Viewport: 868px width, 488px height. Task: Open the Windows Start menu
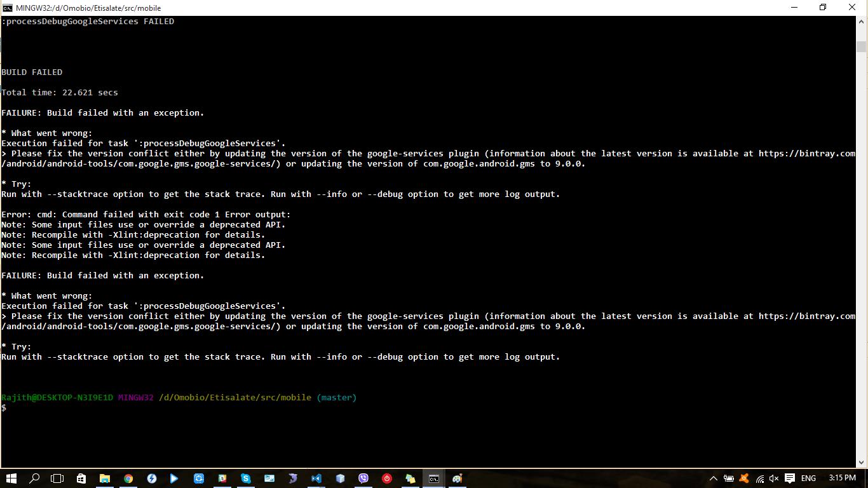click(11, 478)
